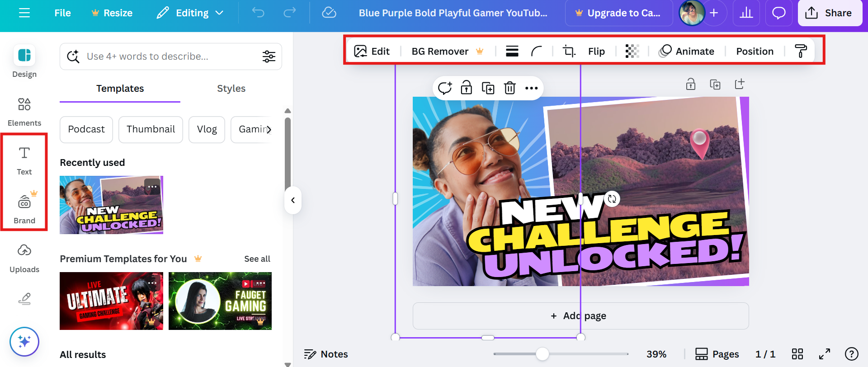The height and width of the screenshot is (367, 868).
Task: Click the Add page button
Action: tap(580, 316)
